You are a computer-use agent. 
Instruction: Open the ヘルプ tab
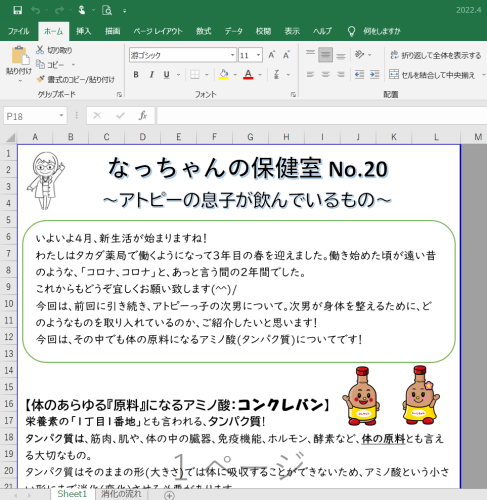pyautogui.click(x=322, y=31)
